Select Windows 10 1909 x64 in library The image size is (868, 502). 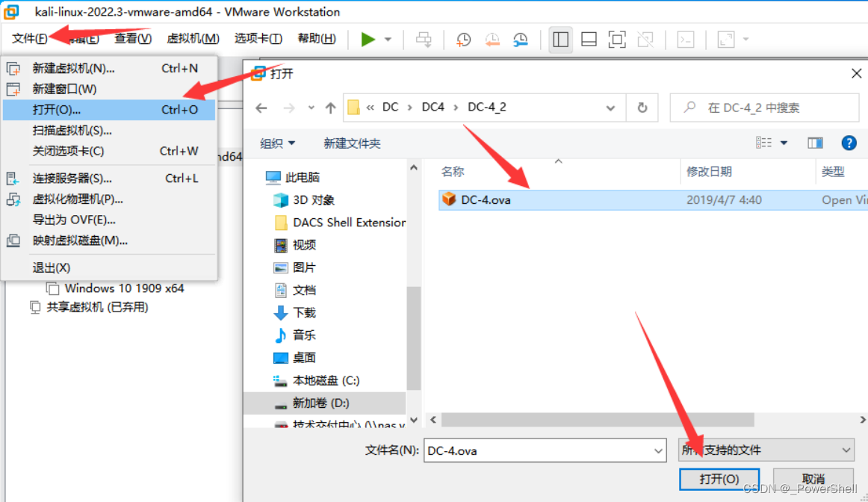coord(115,288)
